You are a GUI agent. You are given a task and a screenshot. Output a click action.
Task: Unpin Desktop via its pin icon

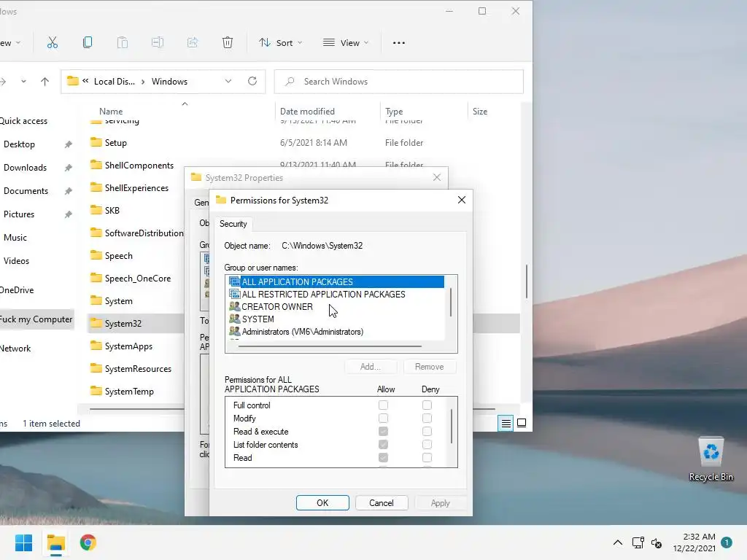(x=68, y=144)
